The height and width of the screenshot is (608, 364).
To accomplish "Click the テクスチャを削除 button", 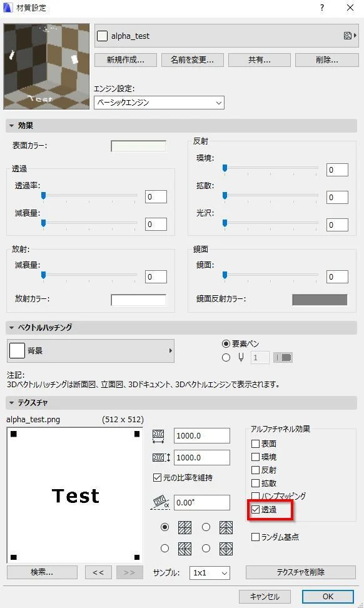I will point(300,572).
